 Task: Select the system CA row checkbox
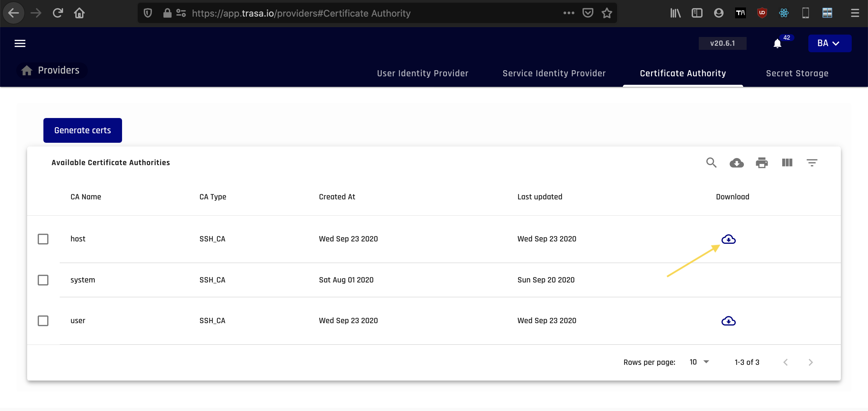pyautogui.click(x=43, y=280)
